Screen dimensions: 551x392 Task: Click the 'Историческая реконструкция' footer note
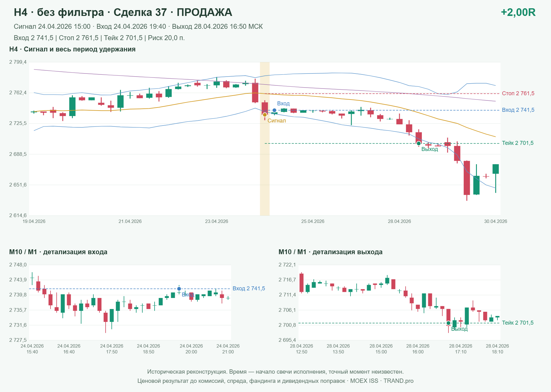pos(275,372)
